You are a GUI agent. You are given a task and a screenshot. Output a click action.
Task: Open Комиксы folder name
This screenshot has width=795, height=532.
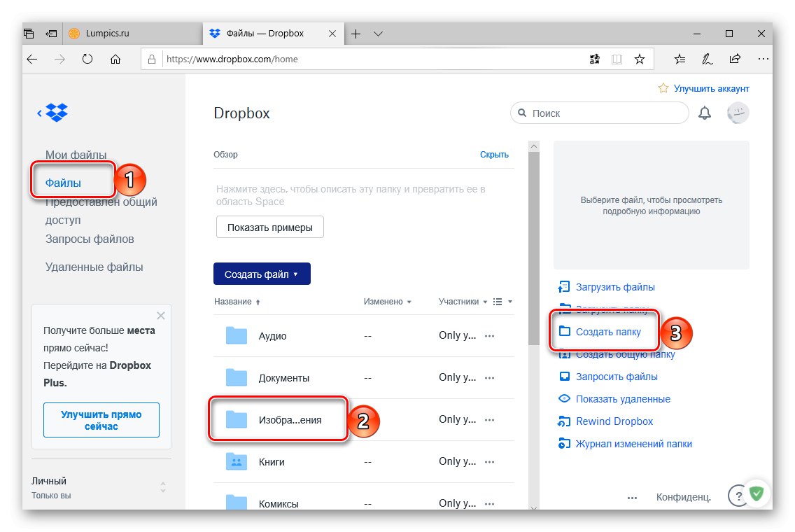coord(279,503)
